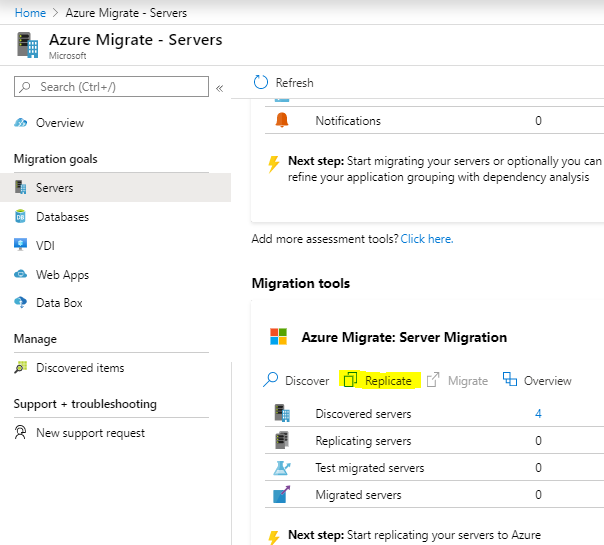This screenshot has width=604, height=545.
Task: Click the lightning icon beside 'Start migrating' next step
Action: (x=273, y=164)
